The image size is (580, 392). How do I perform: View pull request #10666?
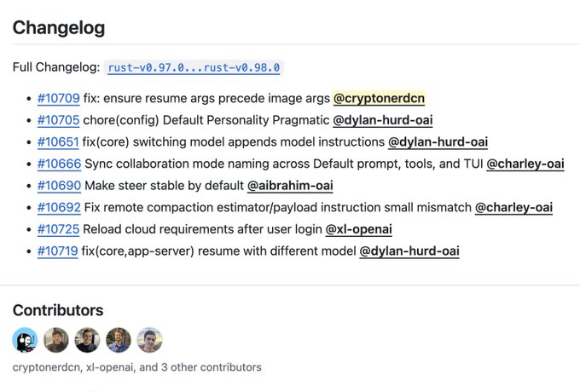(x=59, y=164)
